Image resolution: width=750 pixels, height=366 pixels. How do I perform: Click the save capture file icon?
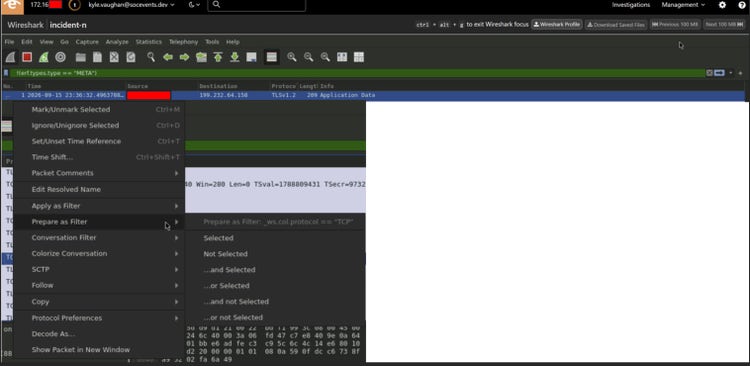(x=98, y=57)
